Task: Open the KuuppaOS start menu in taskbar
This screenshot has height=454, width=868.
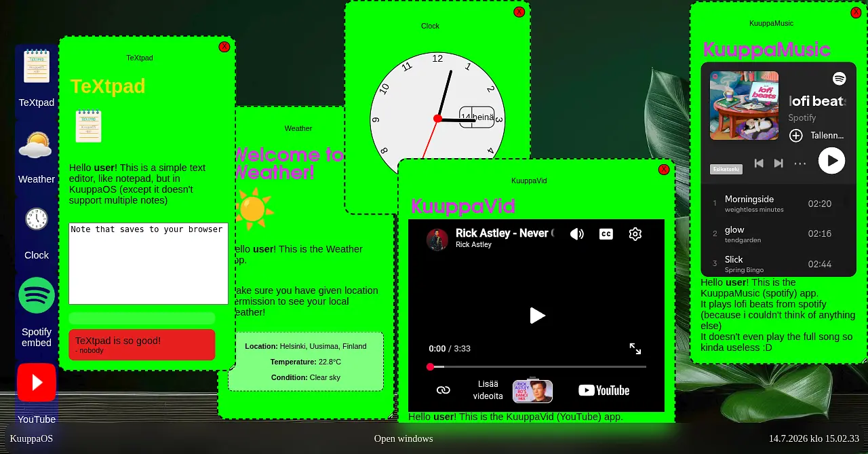Action: coord(31,438)
